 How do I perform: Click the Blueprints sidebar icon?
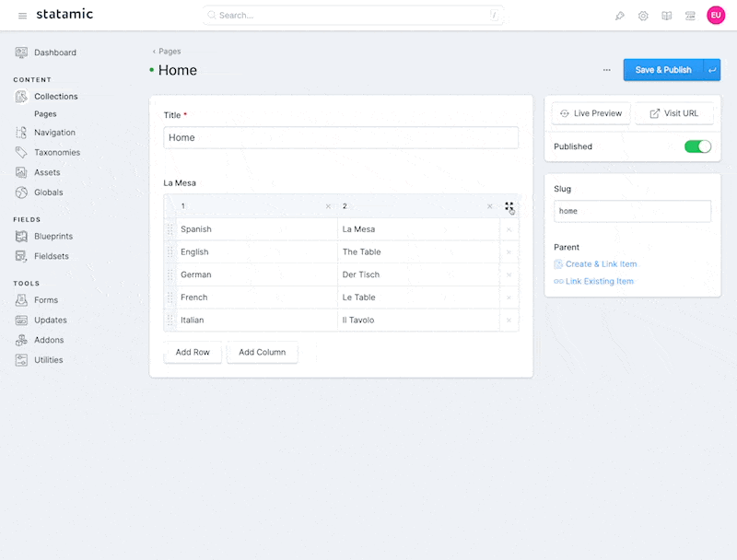click(21, 237)
